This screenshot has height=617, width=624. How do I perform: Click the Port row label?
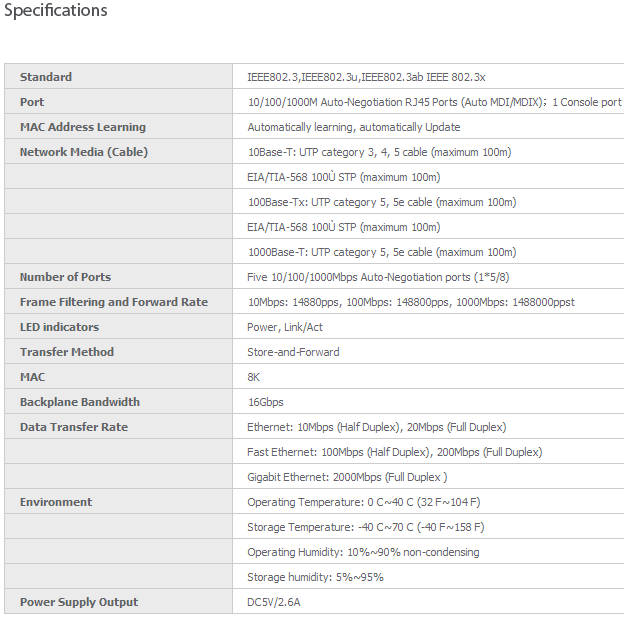pyautogui.click(x=32, y=102)
